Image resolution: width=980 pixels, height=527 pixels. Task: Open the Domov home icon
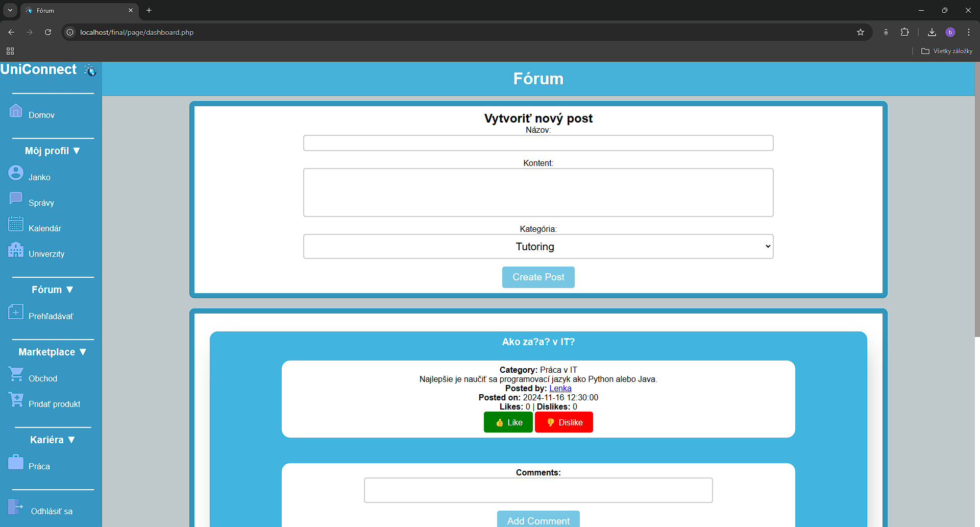(x=16, y=111)
